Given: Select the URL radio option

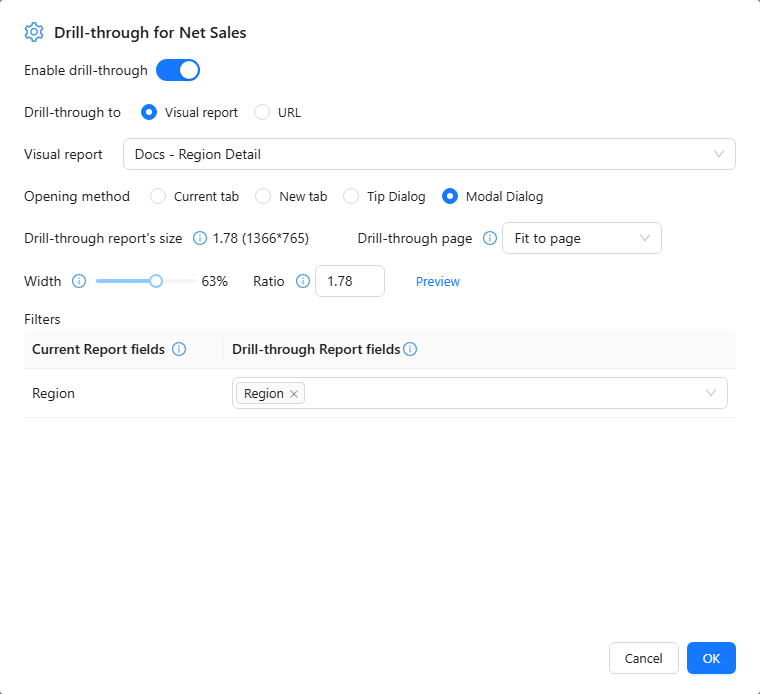Looking at the screenshot, I should (x=262, y=112).
